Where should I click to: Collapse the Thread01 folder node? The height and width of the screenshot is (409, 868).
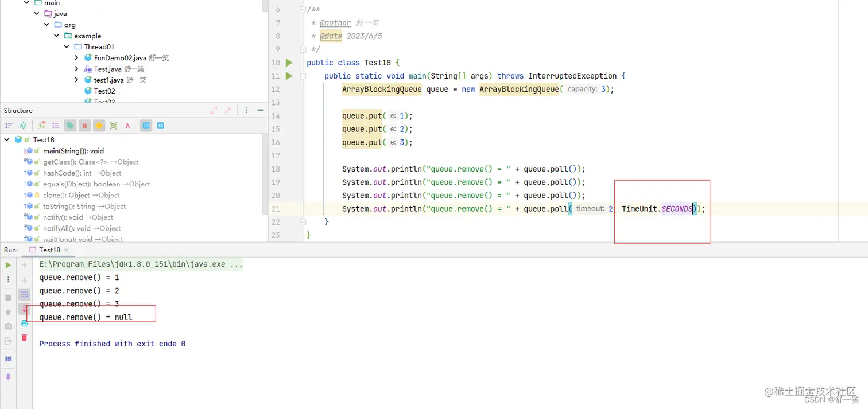tap(67, 46)
